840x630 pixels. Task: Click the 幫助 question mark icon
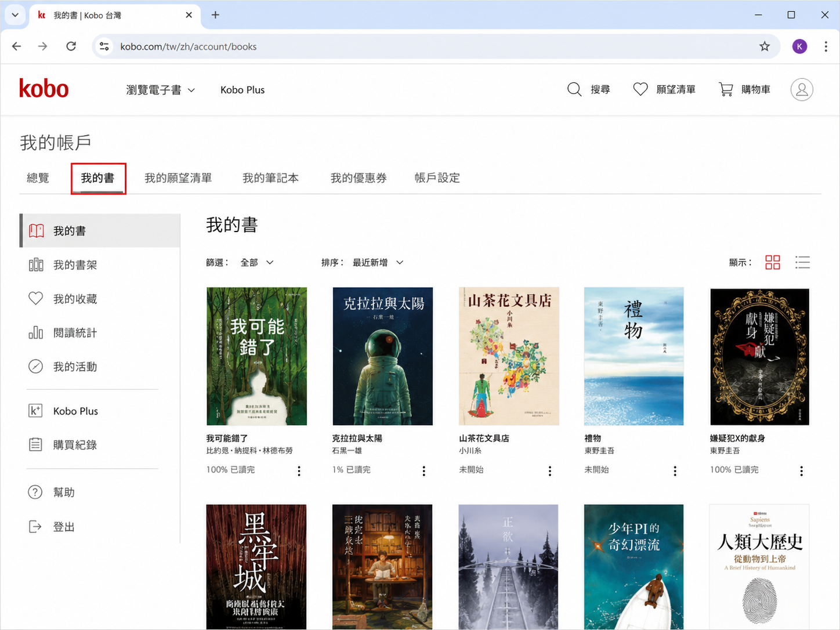click(35, 493)
